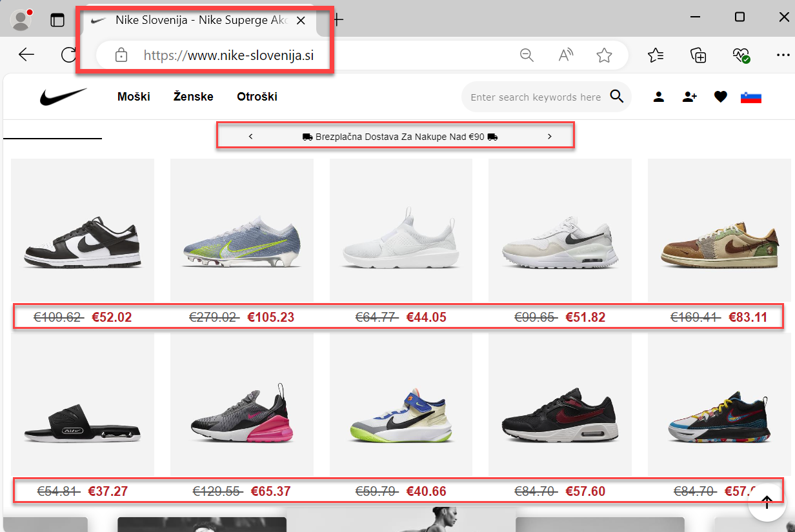Click the Nike swoosh logo
The height and width of the screenshot is (532, 795).
63,97
